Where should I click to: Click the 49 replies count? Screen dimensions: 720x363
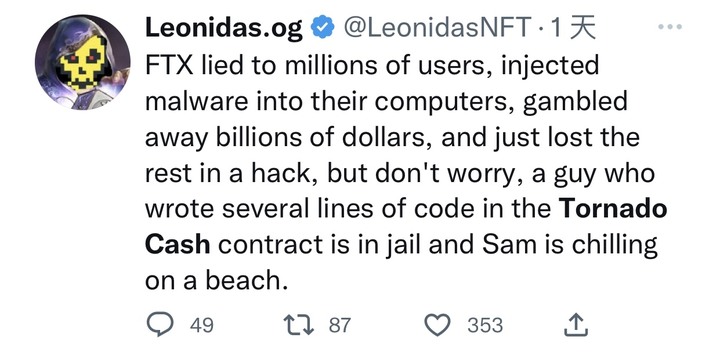[202, 325]
